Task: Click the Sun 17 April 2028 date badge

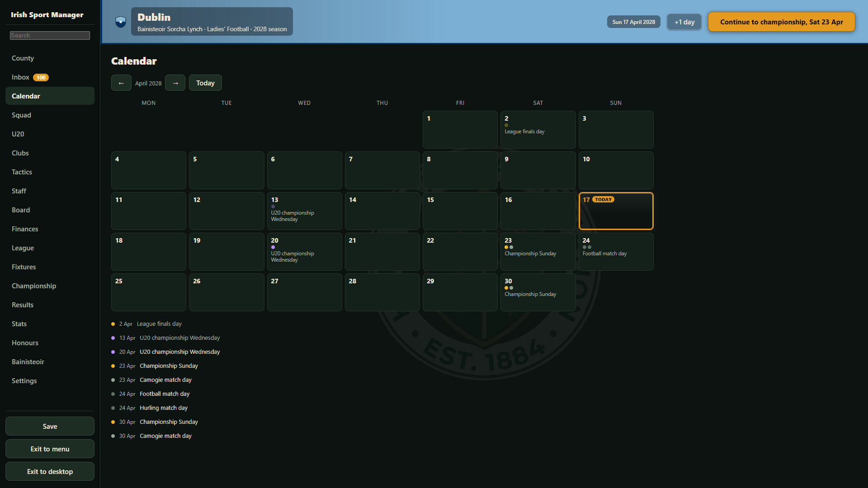Action: [x=633, y=22]
